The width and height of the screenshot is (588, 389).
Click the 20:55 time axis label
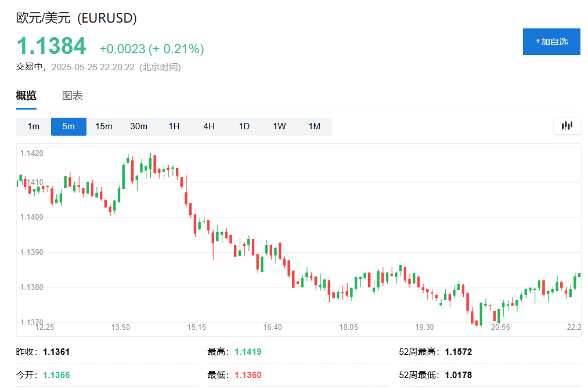point(500,327)
